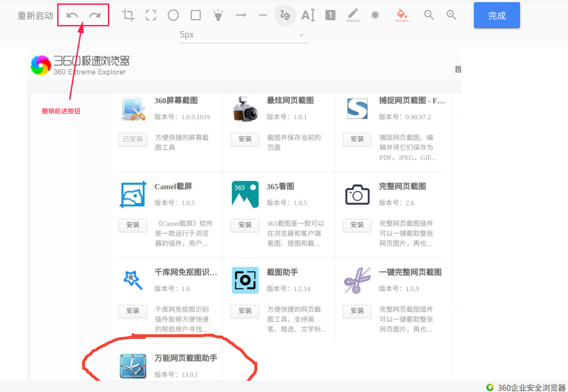Click the 最炫网页截图 camera icon
Image resolution: width=568 pixels, height=392 pixels.
245,108
